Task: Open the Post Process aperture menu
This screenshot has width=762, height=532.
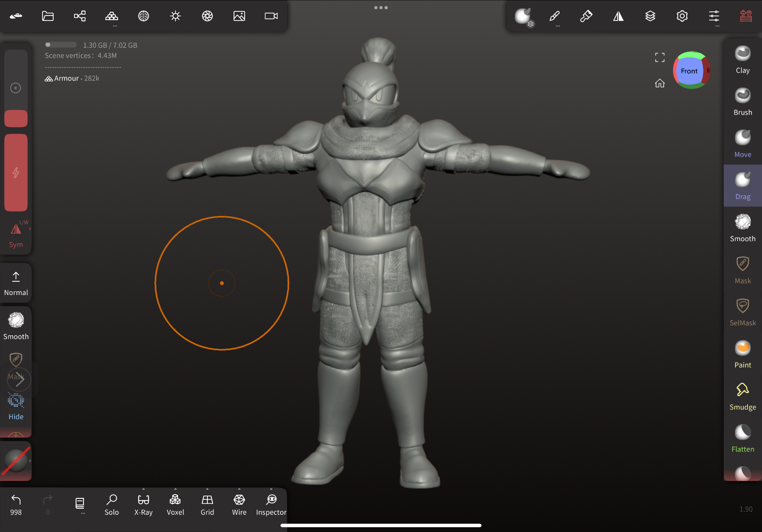Action: tap(207, 16)
